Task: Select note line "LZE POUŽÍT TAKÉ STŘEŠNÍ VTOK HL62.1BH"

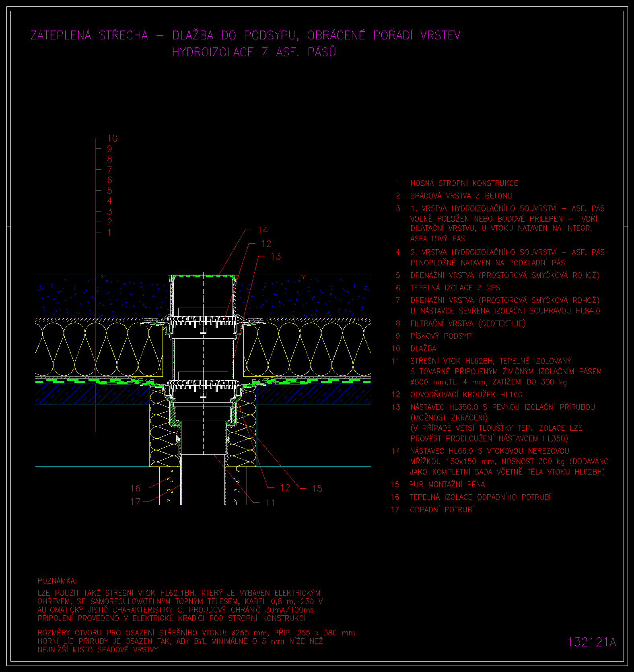Action: click(179, 593)
